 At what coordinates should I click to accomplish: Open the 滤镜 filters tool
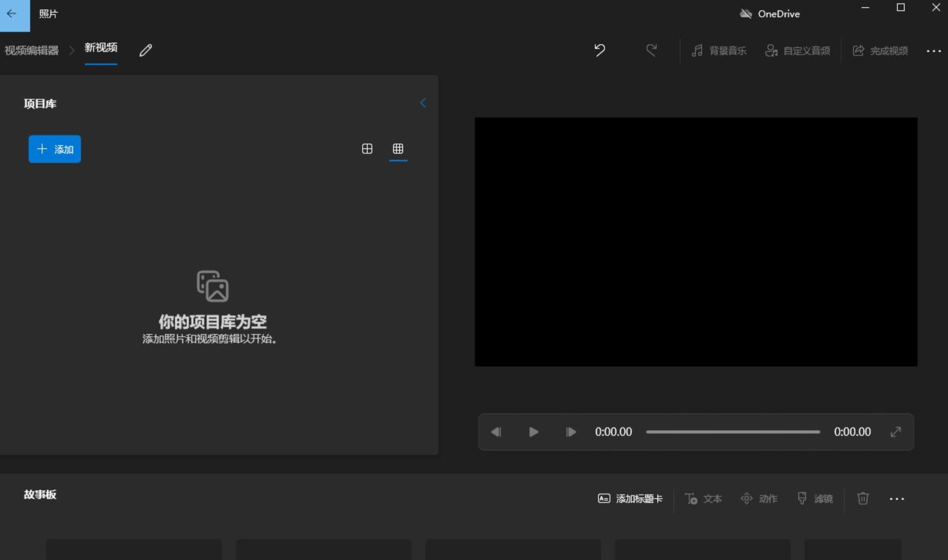click(815, 499)
